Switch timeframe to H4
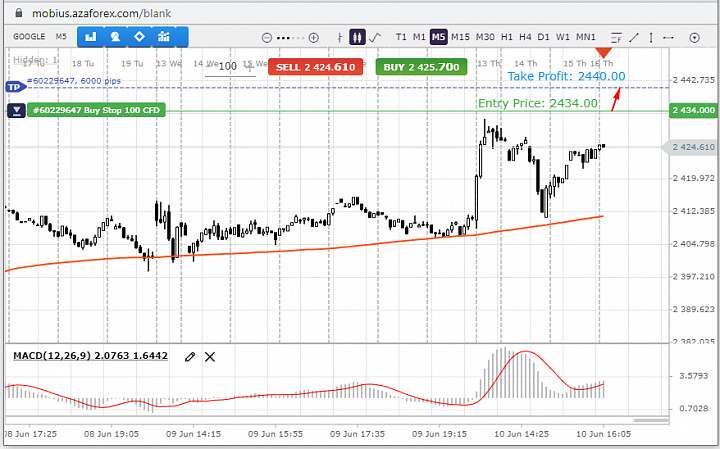The height and width of the screenshot is (449, 720). coord(525,37)
